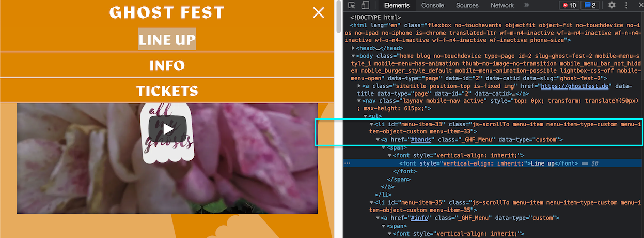The image size is (644, 238).
Task: Switch to the Elements tab
Action: pos(397,5)
